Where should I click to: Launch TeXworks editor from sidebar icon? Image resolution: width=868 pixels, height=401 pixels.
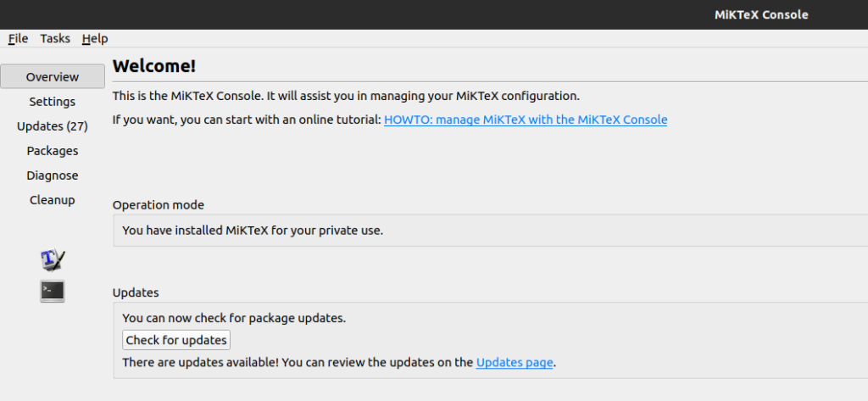(53, 259)
